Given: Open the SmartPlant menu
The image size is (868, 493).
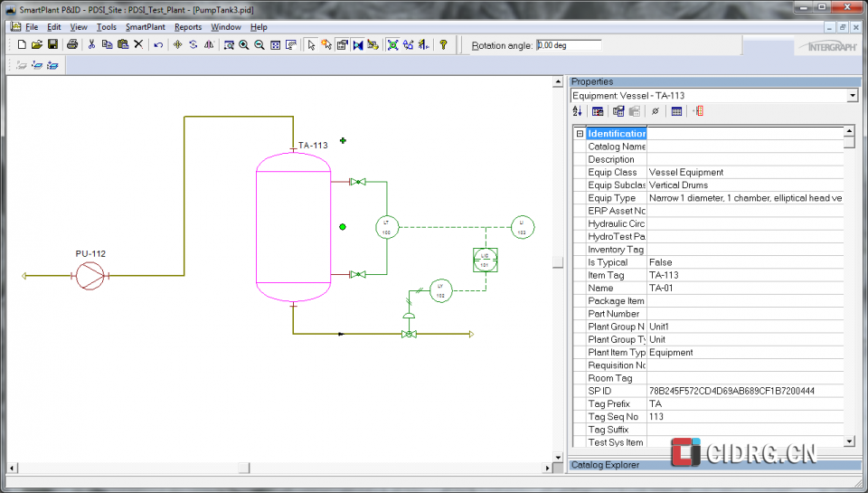Looking at the screenshot, I should click(x=145, y=26).
